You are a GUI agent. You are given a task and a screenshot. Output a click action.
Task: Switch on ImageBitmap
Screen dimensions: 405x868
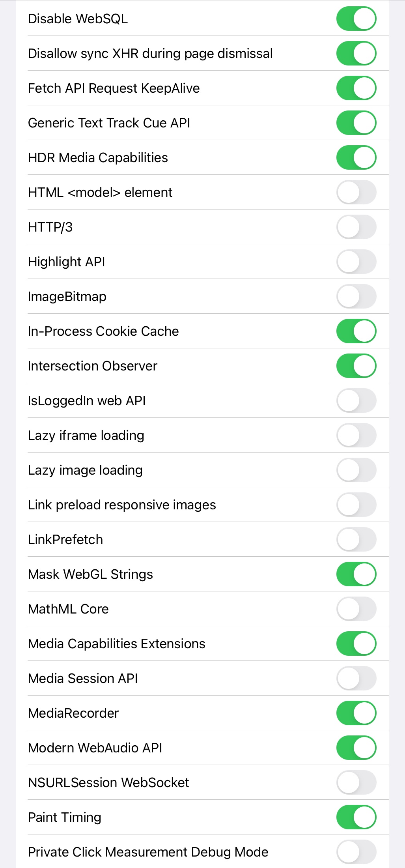[x=356, y=296]
